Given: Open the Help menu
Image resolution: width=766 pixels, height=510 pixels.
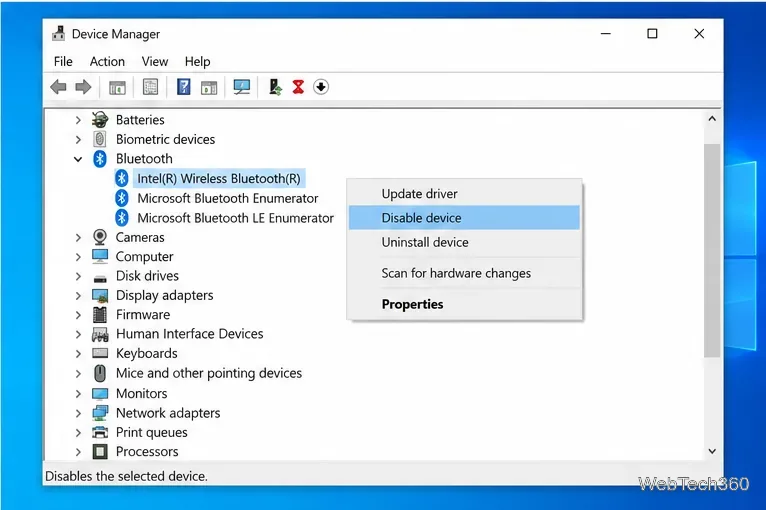Looking at the screenshot, I should tap(197, 62).
